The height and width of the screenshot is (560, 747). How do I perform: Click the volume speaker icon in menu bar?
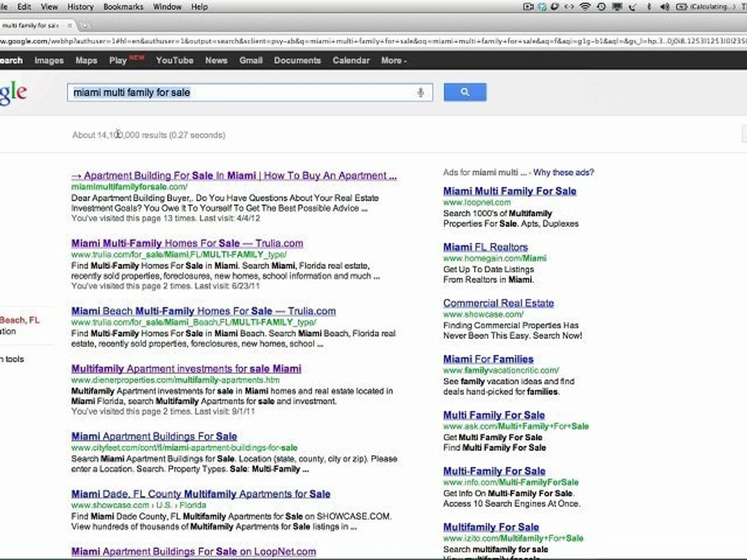tap(665, 7)
